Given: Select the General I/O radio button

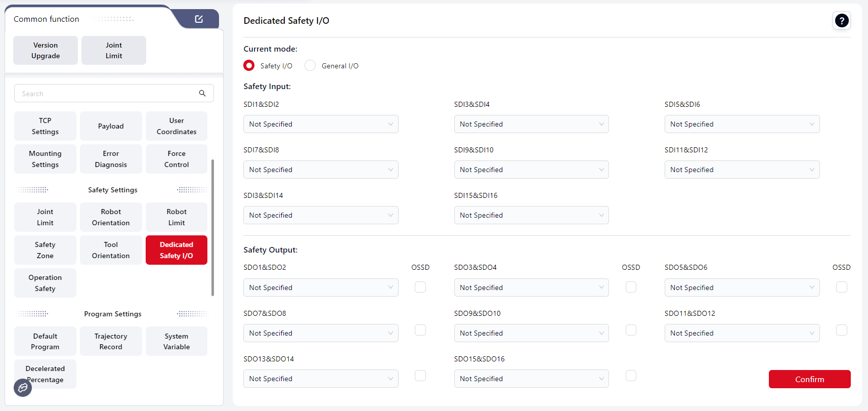Looking at the screenshot, I should 310,66.
